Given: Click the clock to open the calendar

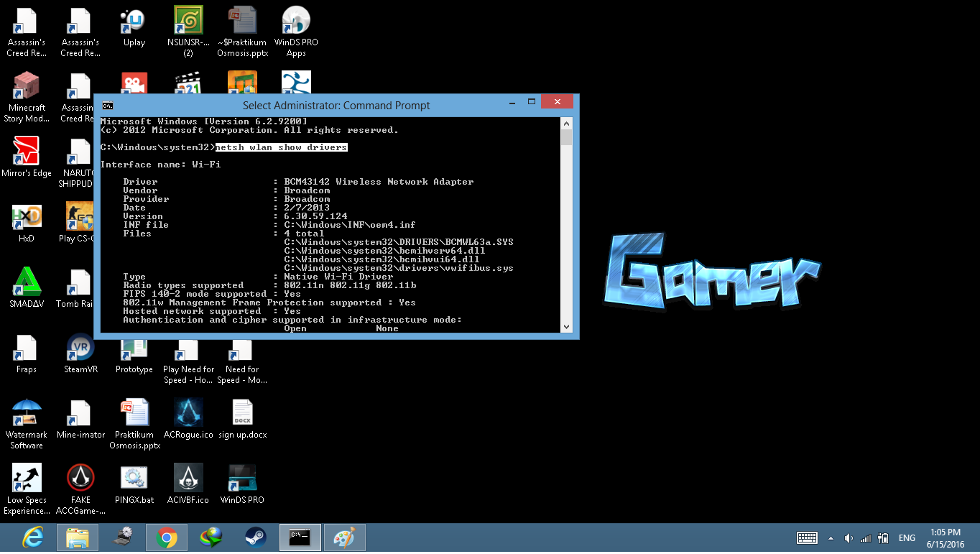Looking at the screenshot, I should tap(947, 537).
